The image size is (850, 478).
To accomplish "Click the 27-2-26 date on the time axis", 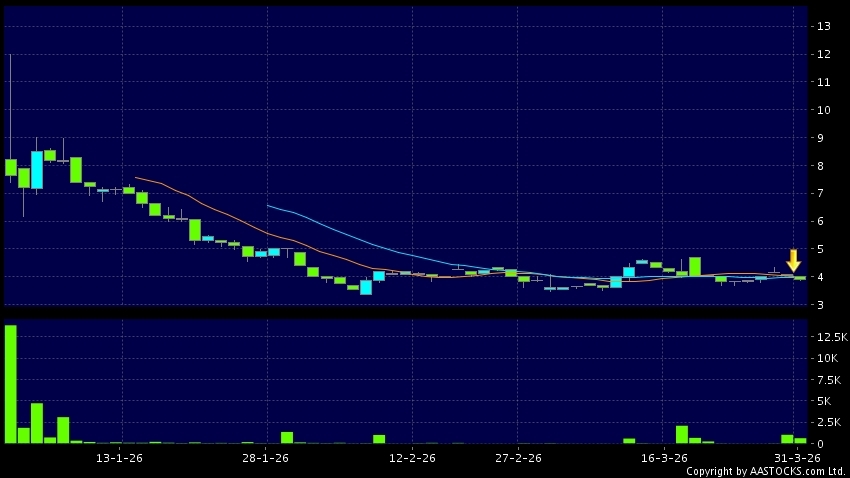I will point(517,458).
